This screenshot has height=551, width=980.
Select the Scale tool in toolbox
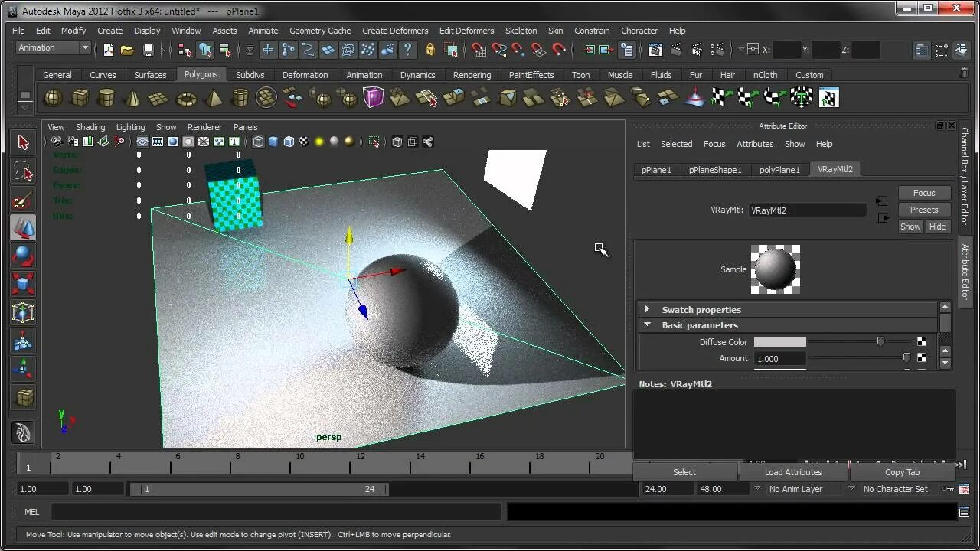pyautogui.click(x=23, y=285)
